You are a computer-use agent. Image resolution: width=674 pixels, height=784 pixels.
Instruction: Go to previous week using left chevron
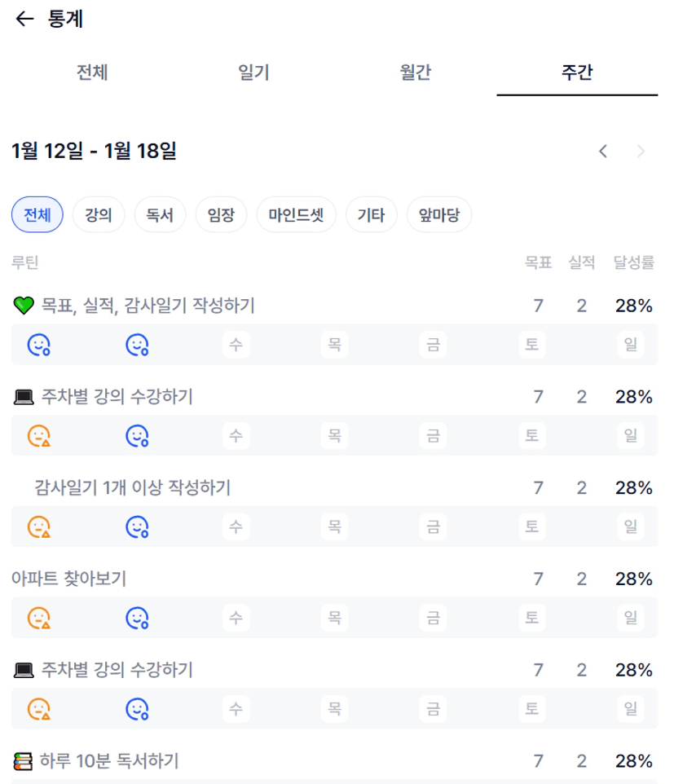coord(603,151)
